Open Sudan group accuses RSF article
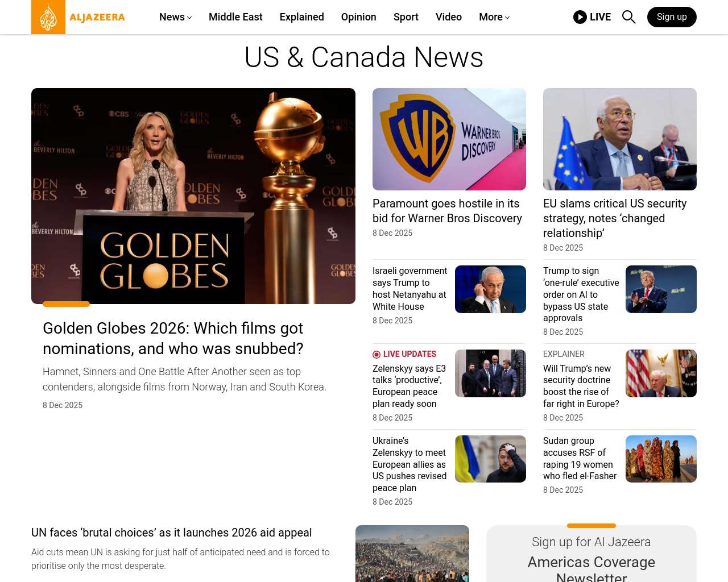Viewport: 728px width, 582px height. pos(580,458)
